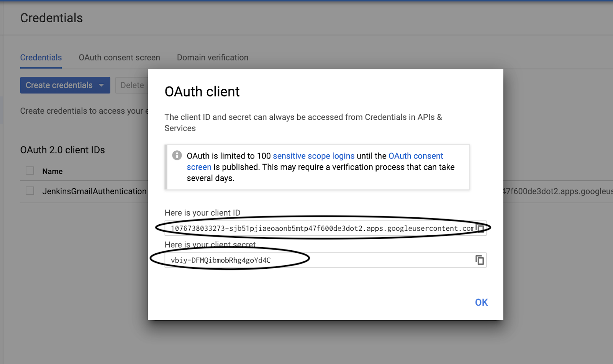Tick the select-all checkbox beside Name header
Screen dimensions: 613x364
pos(30,171)
